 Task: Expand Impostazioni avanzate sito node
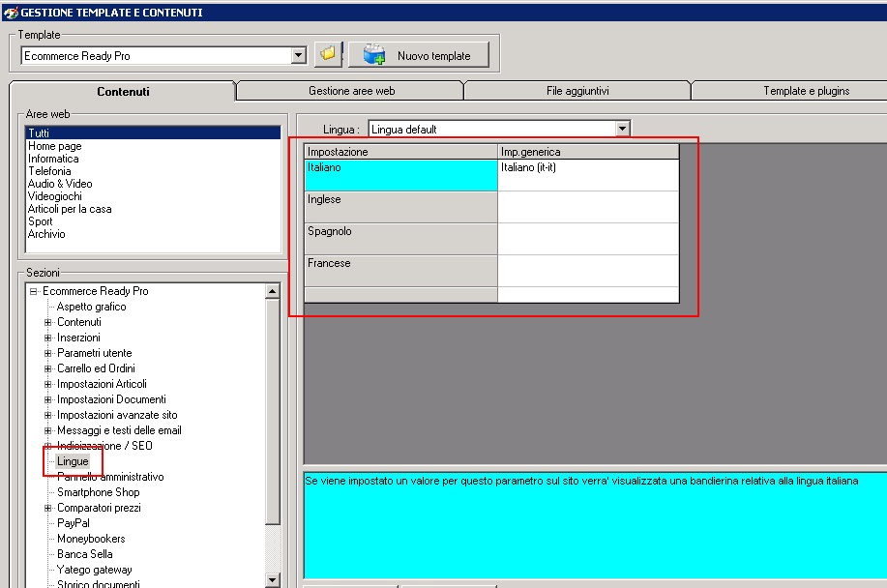point(48,415)
